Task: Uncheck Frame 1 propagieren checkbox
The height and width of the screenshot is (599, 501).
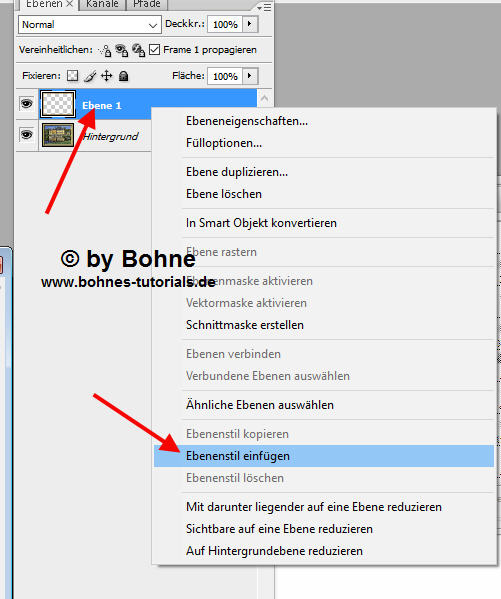Action: click(x=154, y=50)
